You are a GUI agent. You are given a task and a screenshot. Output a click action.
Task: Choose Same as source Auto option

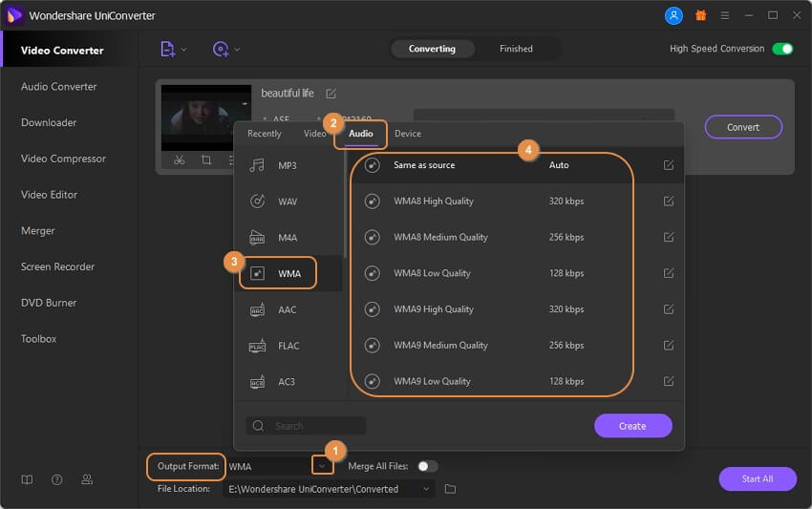[x=517, y=165]
